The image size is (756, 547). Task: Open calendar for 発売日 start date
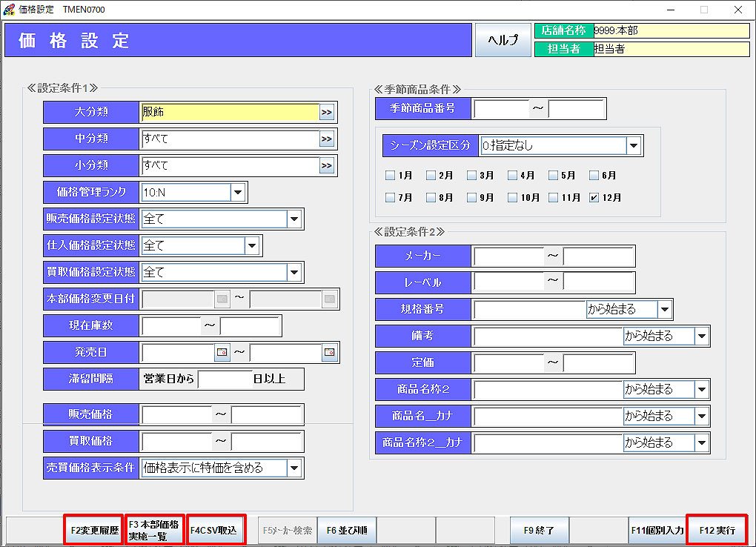tap(222, 353)
